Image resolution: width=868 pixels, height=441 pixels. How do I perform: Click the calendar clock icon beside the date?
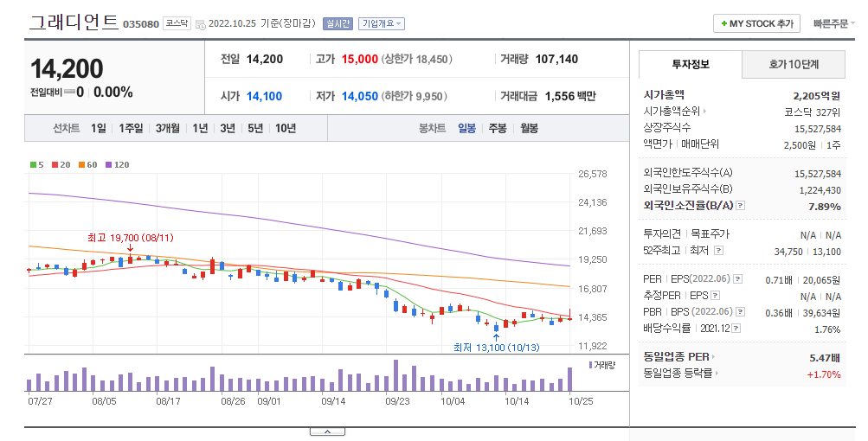point(201,24)
